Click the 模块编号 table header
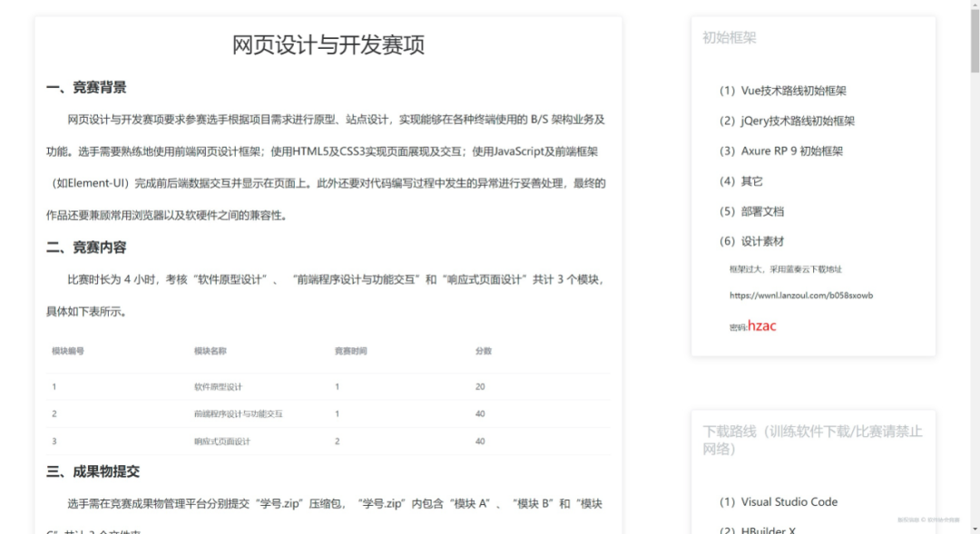Image resolution: width=980 pixels, height=534 pixels. tap(65, 351)
